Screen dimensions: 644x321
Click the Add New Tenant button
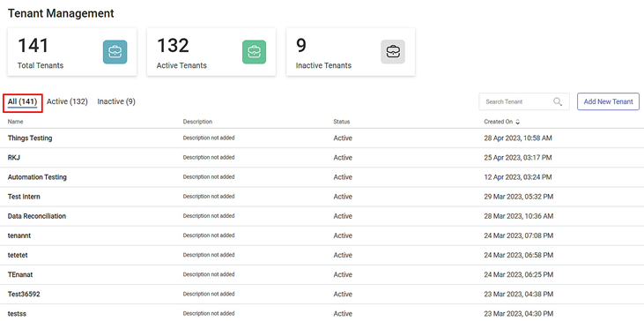coord(608,101)
